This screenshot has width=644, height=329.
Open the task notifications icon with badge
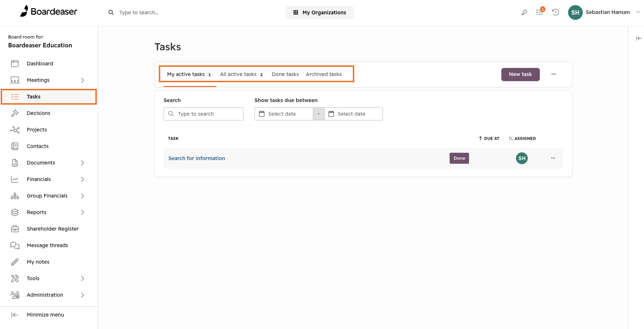click(540, 12)
